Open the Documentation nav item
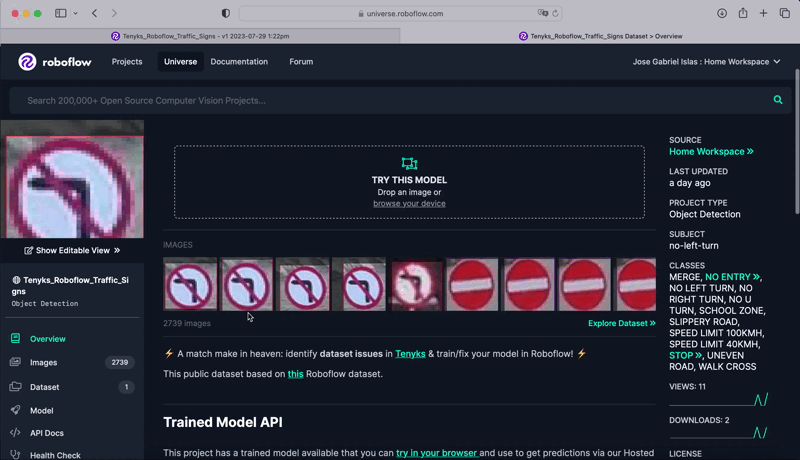The image size is (800, 460). 239,62
